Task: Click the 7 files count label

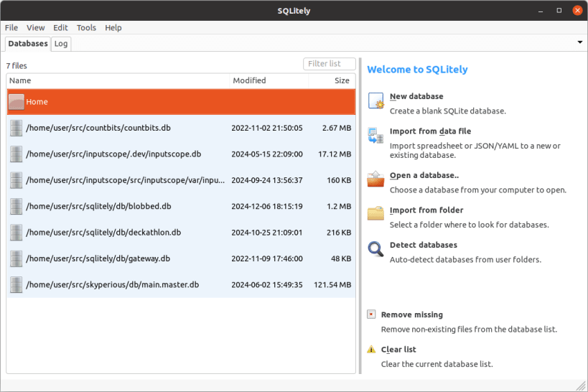Action: tap(17, 65)
